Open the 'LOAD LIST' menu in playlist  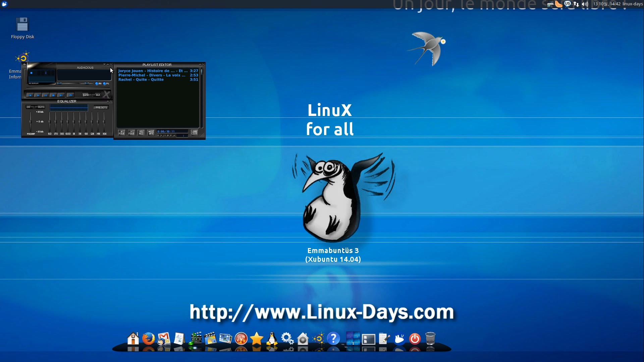click(x=195, y=133)
